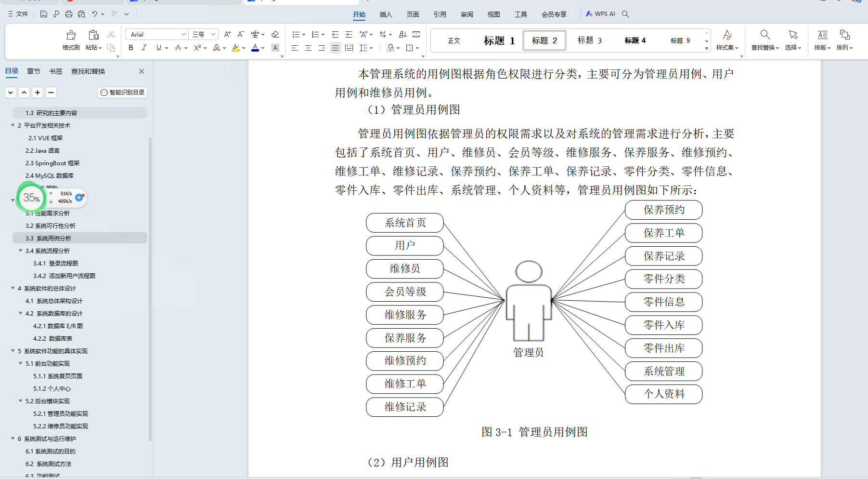Screen dimensions: 868x479
Task: Click the Clear Formatting eraser icon
Action: 275,34
